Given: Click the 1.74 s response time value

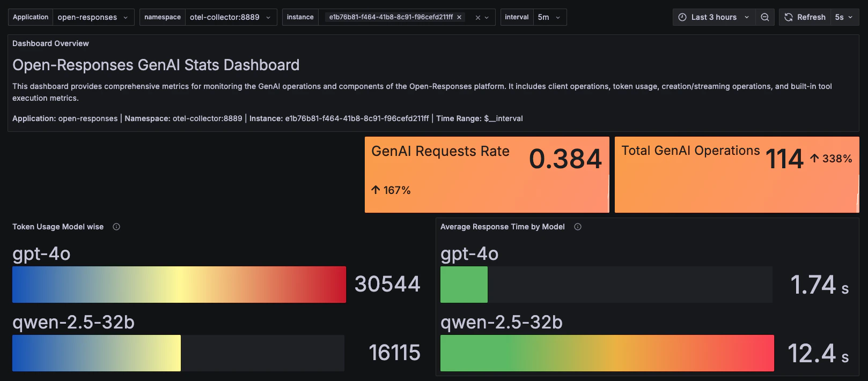Looking at the screenshot, I should click(820, 285).
